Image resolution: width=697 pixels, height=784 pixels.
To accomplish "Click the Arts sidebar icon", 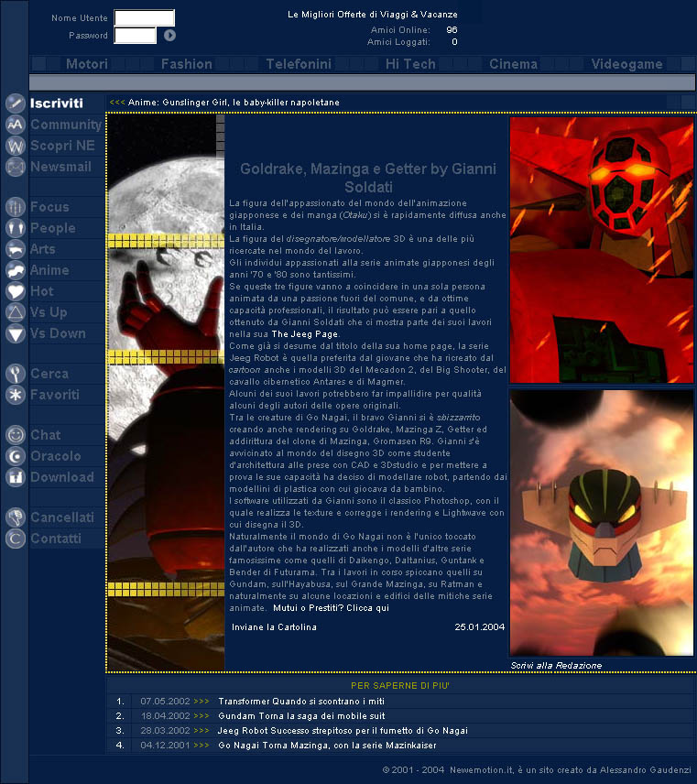I will point(16,249).
